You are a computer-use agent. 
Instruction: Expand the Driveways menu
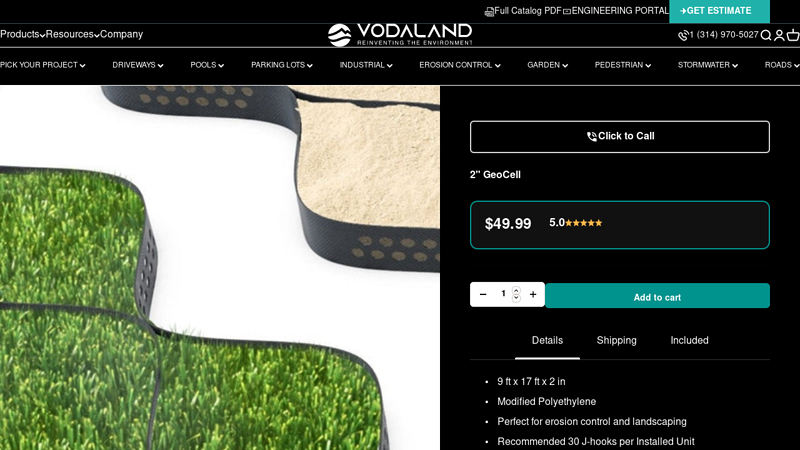(x=138, y=65)
